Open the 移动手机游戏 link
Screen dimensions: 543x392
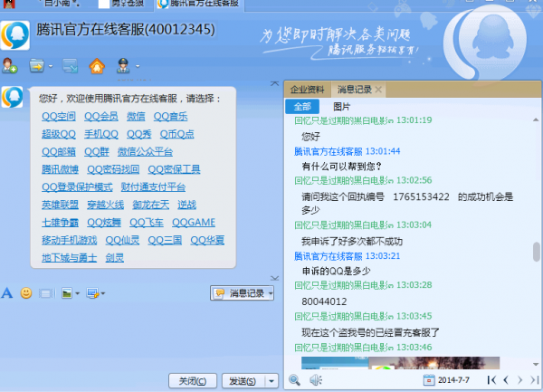pos(70,240)
